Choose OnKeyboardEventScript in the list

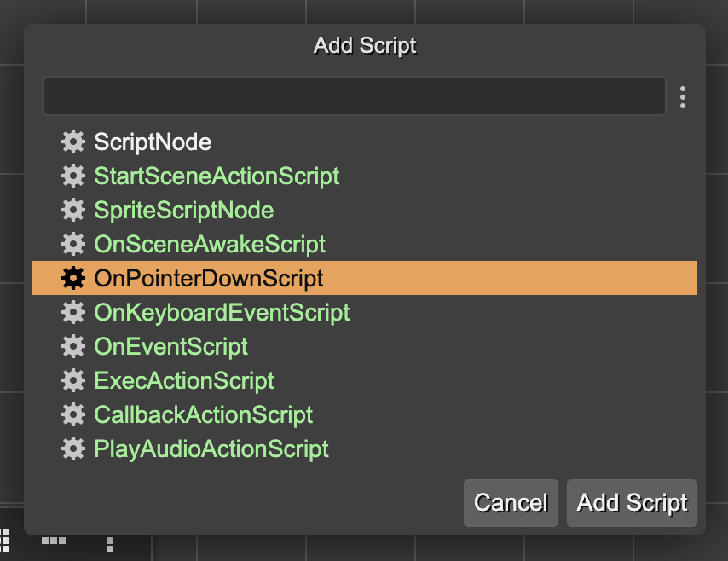(x=222, y=312)
